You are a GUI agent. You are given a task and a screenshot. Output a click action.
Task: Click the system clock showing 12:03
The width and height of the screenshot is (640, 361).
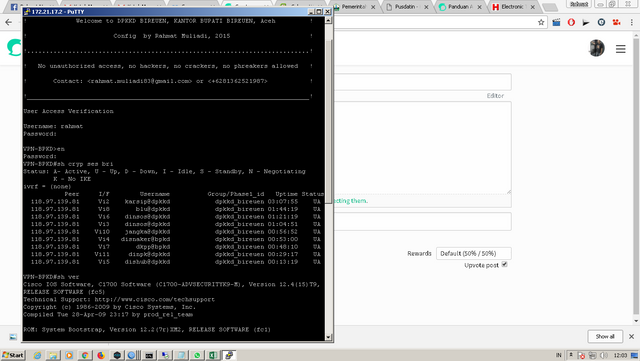pos(620,355)
